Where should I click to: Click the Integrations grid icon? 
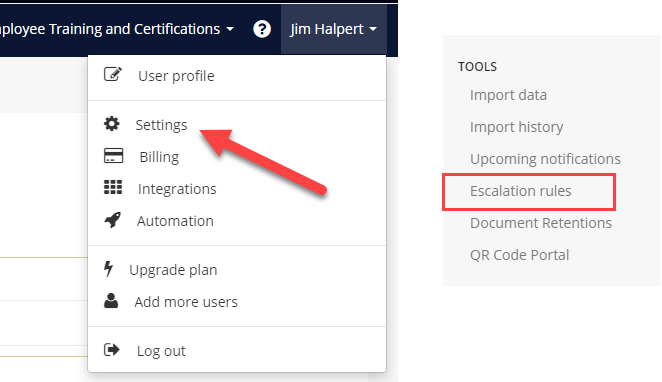[x=113, y=187]
